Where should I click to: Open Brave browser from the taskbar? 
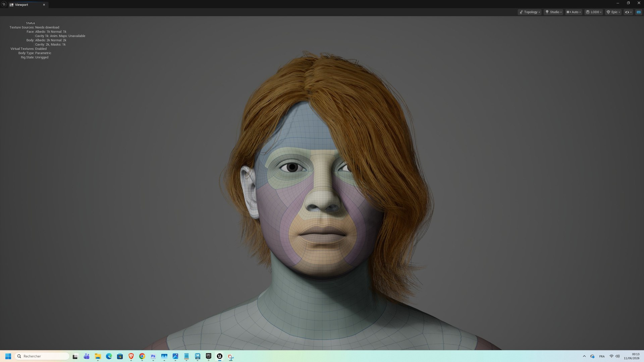[x=131, y=356]
